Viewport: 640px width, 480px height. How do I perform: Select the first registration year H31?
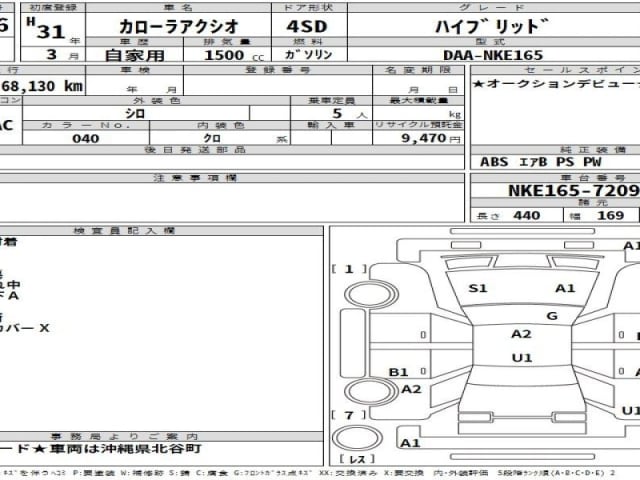[46, 29]
